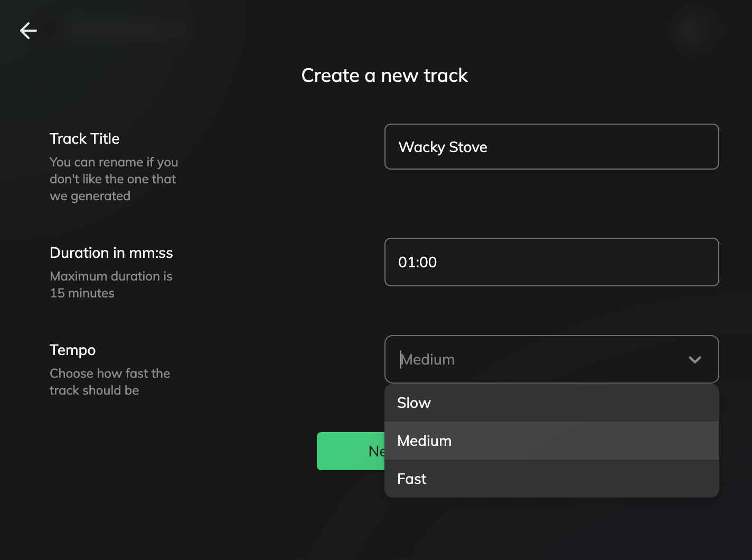
Task: Click the blurred avatar in the top-right corner
Action: coord(690,31)
